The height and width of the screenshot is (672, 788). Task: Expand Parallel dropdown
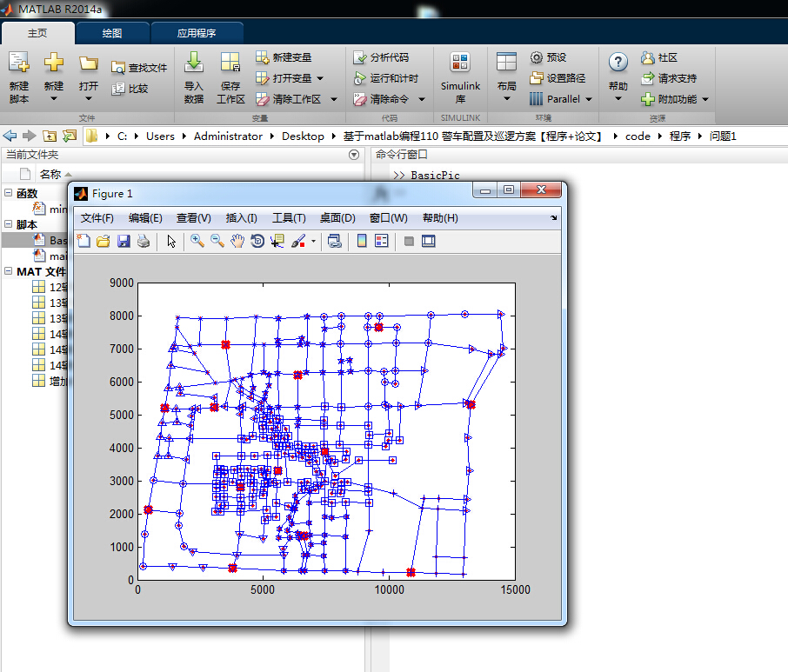[589, 99]
